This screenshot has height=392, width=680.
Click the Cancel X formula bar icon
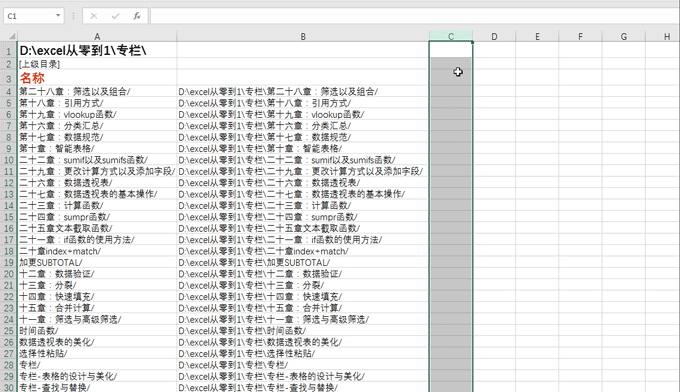pyautogui.click(x=94, y=16)
